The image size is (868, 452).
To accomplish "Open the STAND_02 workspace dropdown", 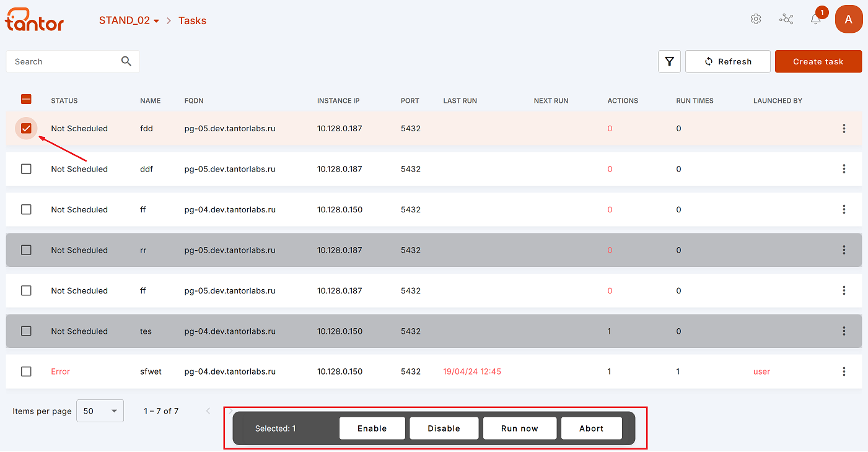I will [x=129, y=20].
